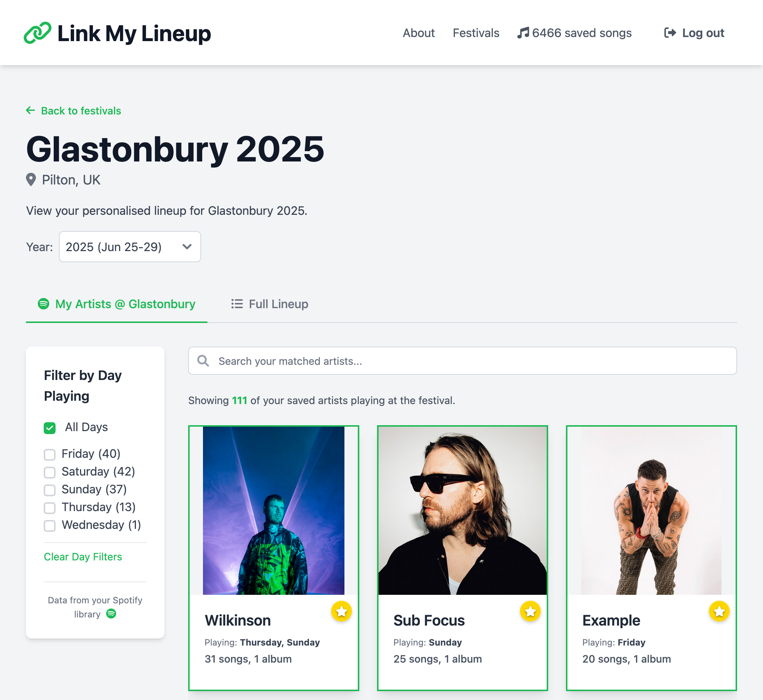
Task: Switch to the Full Lineup tab
Action: (270, 304)
